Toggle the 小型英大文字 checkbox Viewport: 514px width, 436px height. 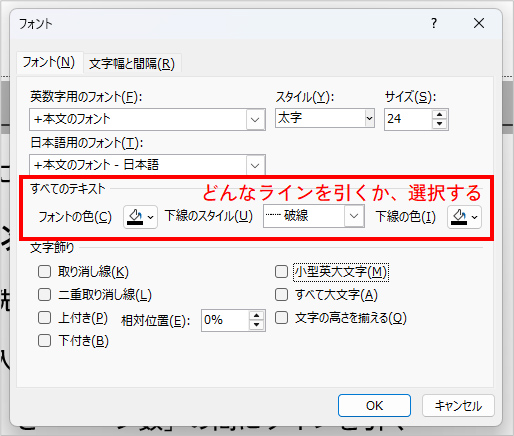click(281, 272)
